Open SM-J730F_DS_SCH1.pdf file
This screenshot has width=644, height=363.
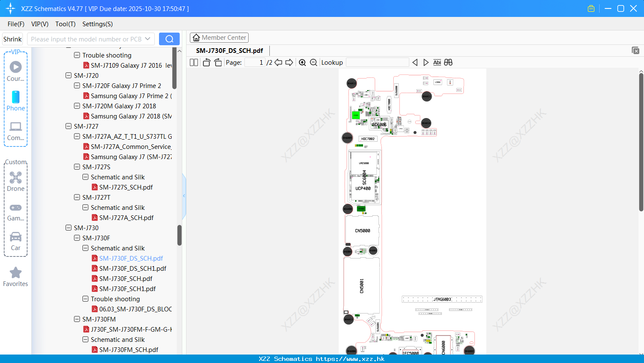[x=133, y=268]
